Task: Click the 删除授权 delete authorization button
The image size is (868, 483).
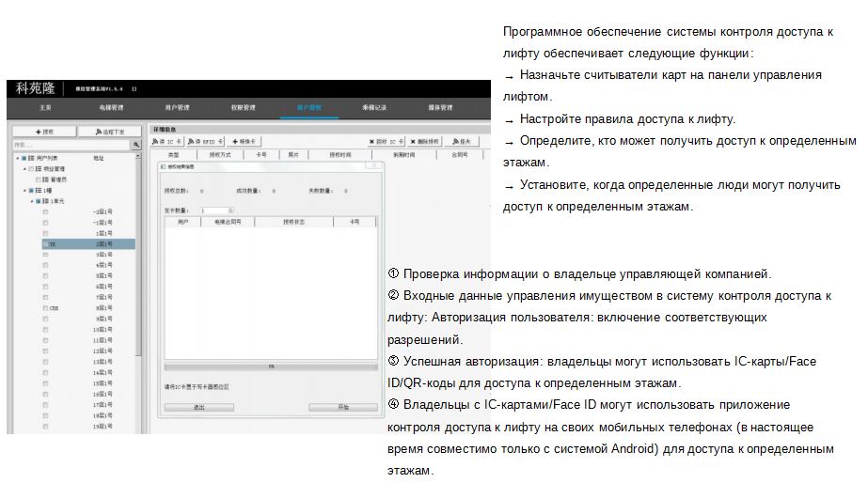Action: pos(426,142)
